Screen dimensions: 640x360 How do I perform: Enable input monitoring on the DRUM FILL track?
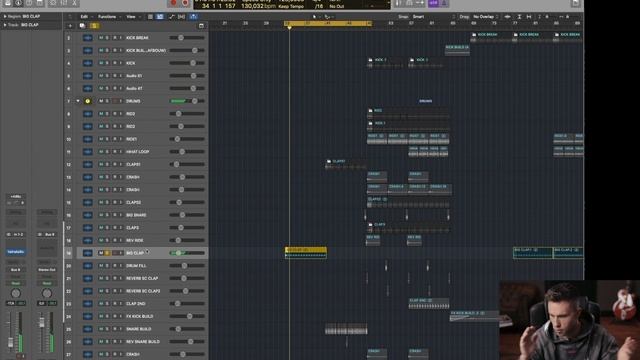pyautogui.click(x=121, y=266)
